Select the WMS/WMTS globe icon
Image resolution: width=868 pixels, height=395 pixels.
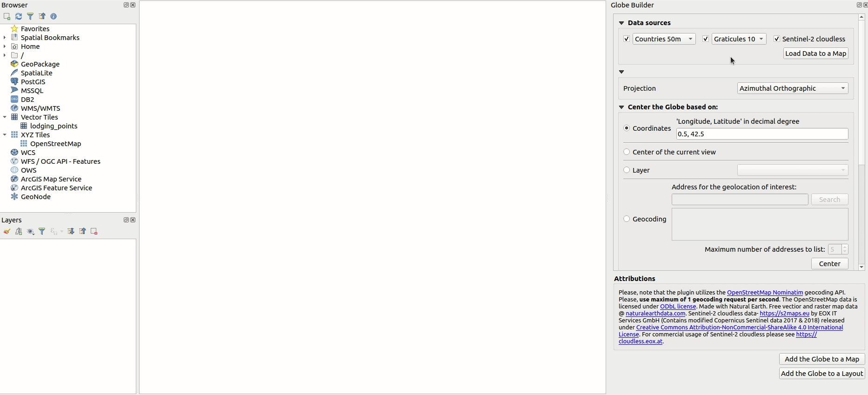click(14, 108)
